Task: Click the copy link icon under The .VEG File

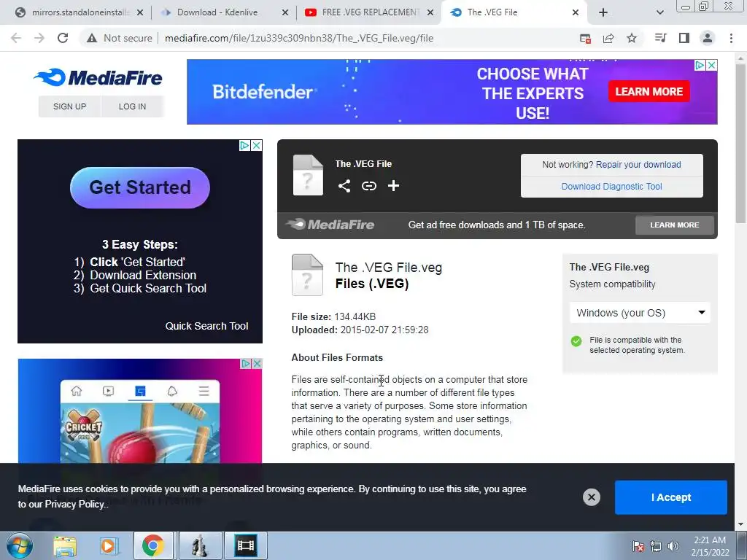Action: pos(368,186)
